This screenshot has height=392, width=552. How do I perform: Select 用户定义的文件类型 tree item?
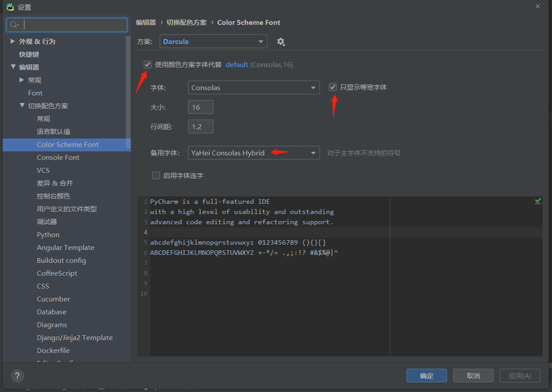67,209
